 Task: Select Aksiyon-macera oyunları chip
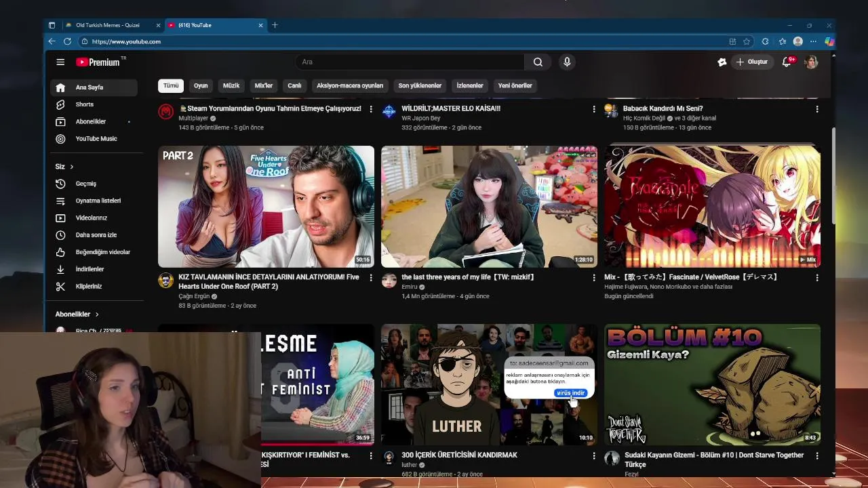[x=350, y=85]
